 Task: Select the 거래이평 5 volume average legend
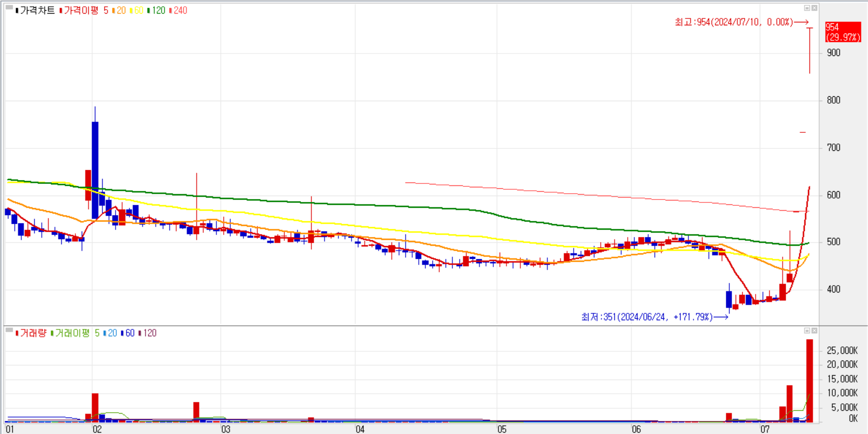(75, 333)
